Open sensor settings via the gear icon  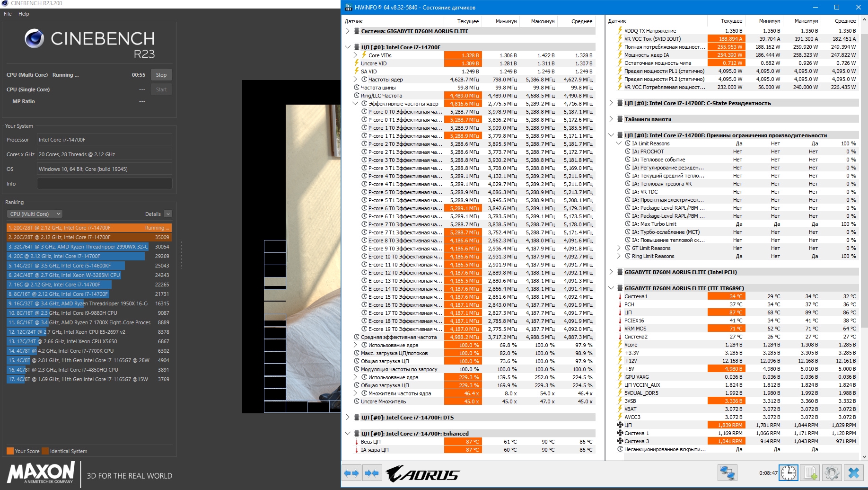point(832,473)
